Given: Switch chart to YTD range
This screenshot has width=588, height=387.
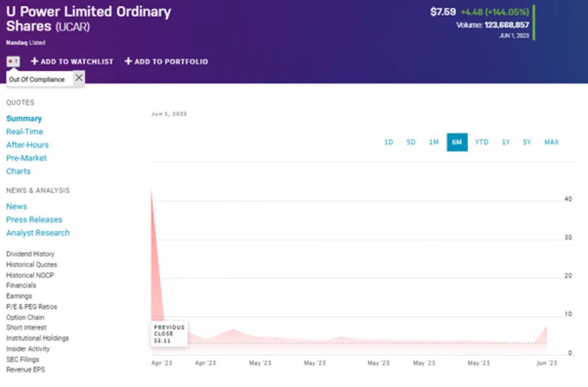Looking at the screenshot, I should point(482,142).
